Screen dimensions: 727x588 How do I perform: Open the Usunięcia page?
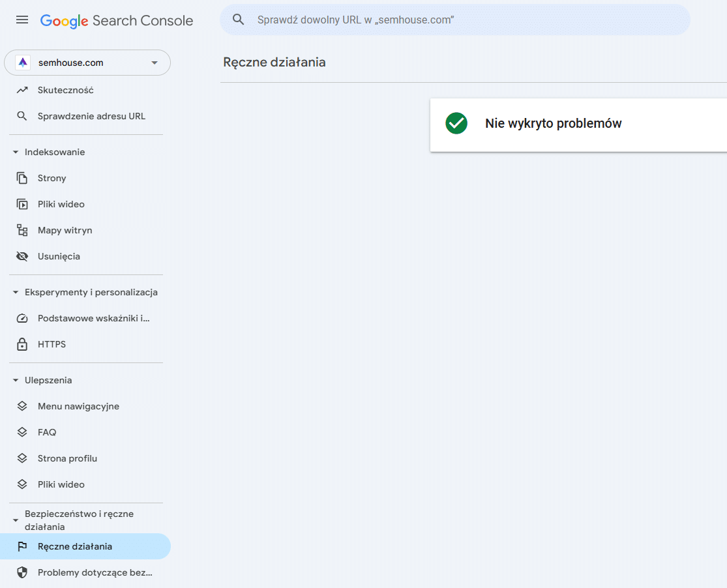click(x=85, y=256)
